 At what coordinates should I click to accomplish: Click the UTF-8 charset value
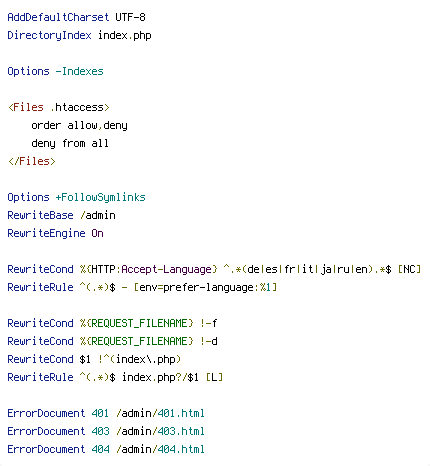130,17
